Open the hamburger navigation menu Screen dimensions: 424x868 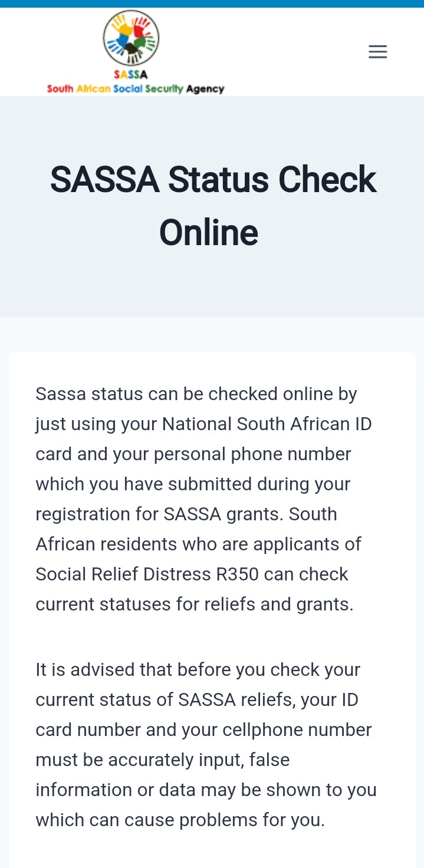377,52
